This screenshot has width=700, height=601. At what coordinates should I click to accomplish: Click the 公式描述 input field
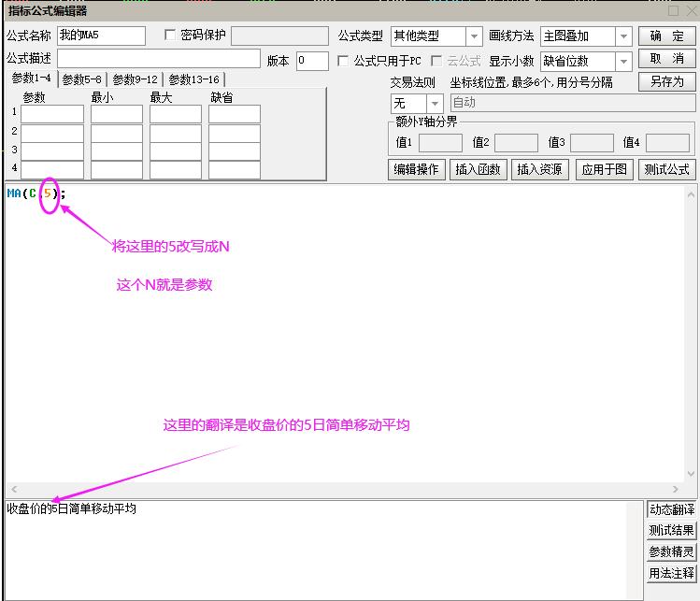tap(159, 59)
